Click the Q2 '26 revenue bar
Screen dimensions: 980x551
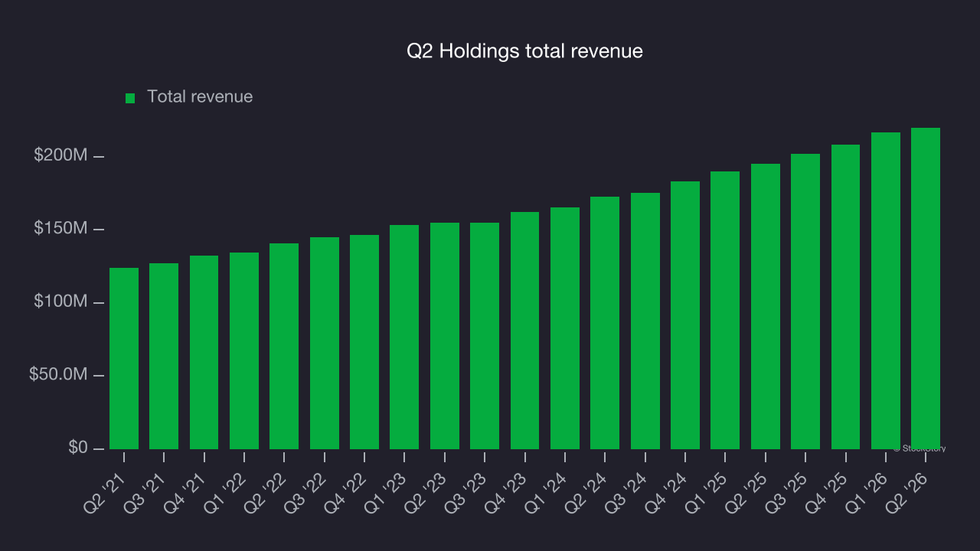pos(926,289)
